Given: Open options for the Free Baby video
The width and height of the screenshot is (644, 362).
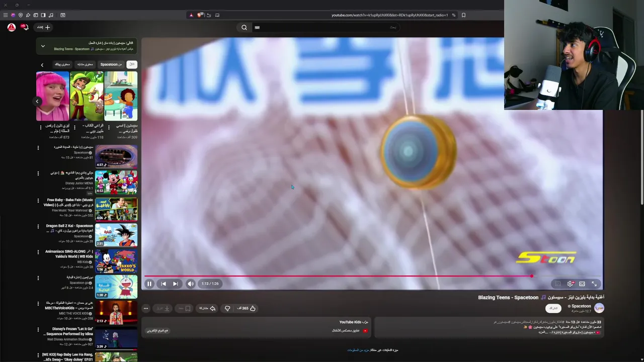Looking at the screenshot, I should (38, 200).
